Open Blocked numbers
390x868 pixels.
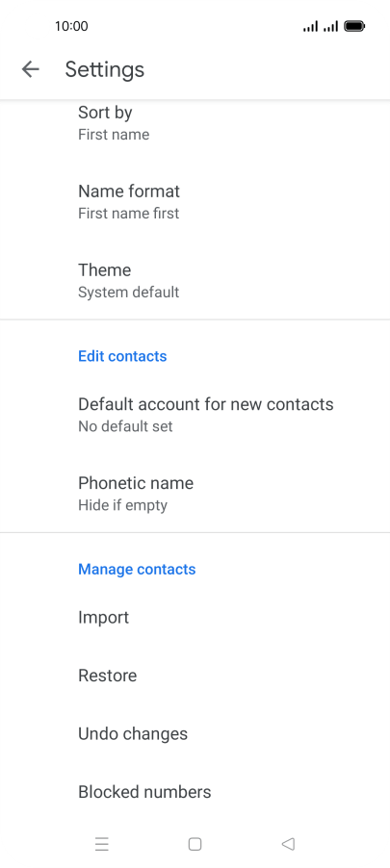(x=195, y=792)
